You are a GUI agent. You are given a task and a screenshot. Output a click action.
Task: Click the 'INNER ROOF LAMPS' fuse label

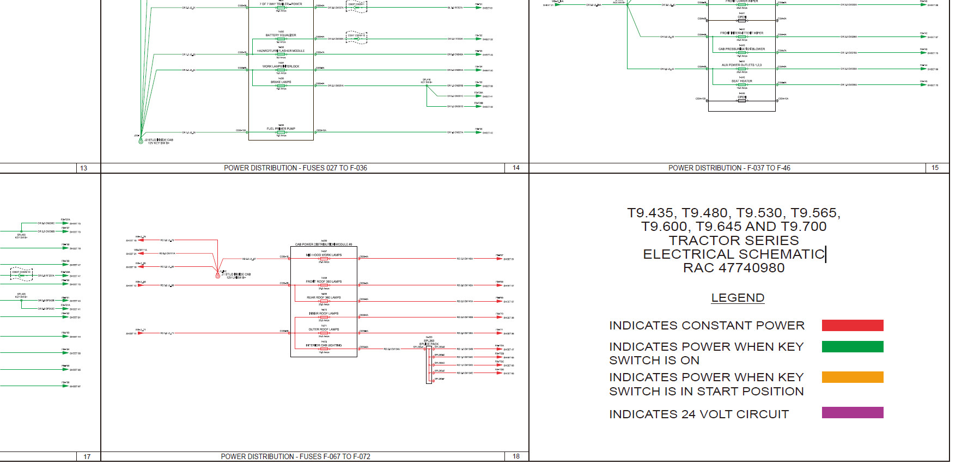(324, 314)
